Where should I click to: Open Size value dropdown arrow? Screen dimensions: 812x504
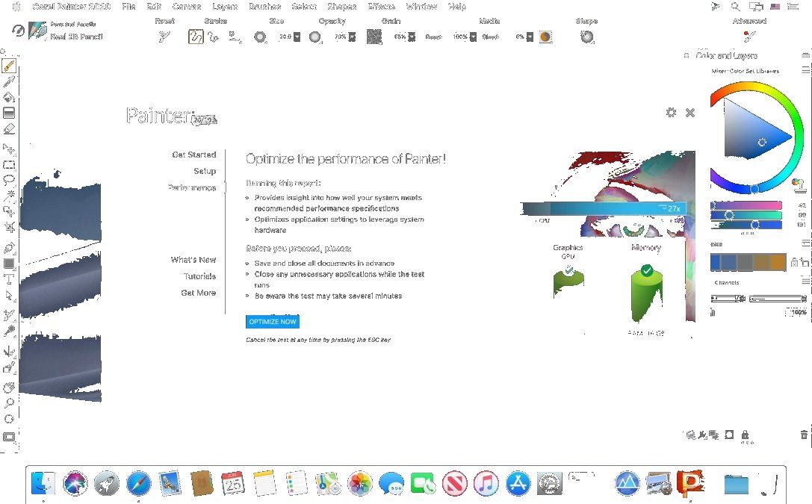point(297,37)
